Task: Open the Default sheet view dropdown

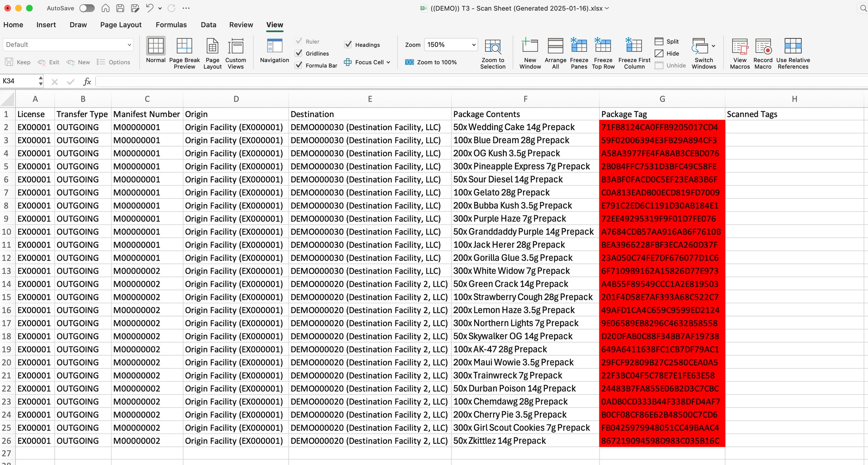Action: (x=129, y=44)
